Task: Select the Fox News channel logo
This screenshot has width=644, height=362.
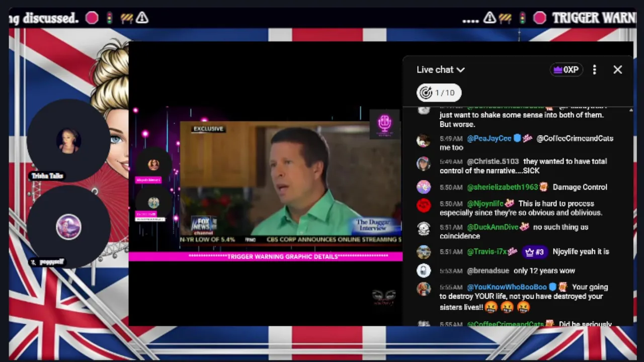Action: (x=203, y=226)
